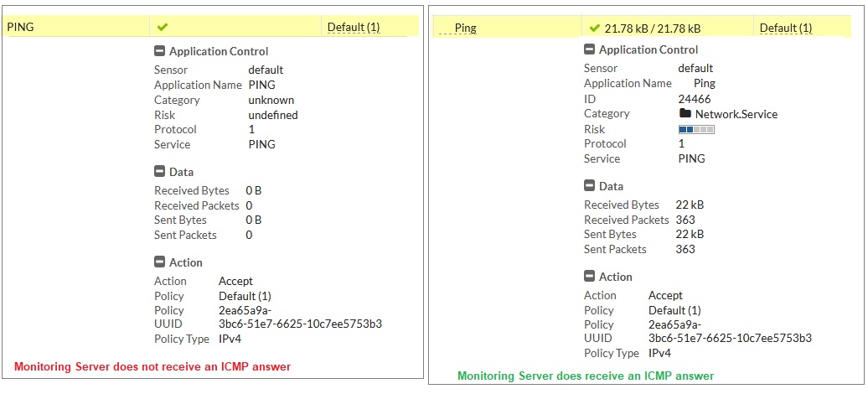
Task: Click the Network.Service category text
Action: [736, 114]
